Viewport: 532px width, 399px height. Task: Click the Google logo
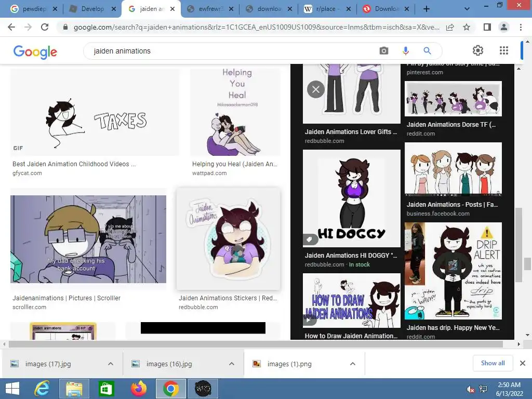[35, 51]
